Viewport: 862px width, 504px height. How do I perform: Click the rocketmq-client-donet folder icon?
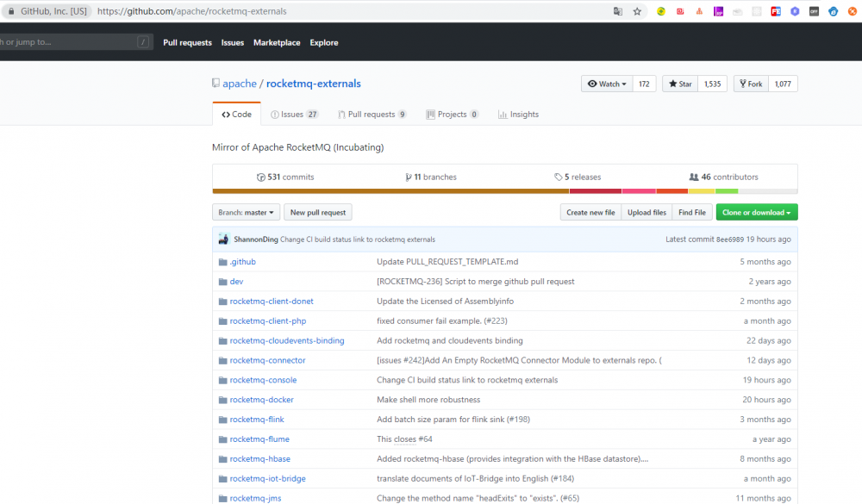(x=222, y=302)
